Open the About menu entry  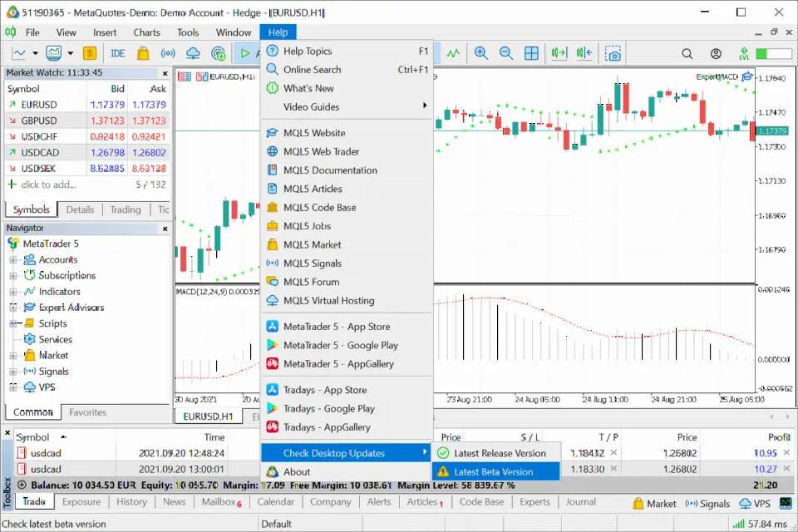coord(347,472)
